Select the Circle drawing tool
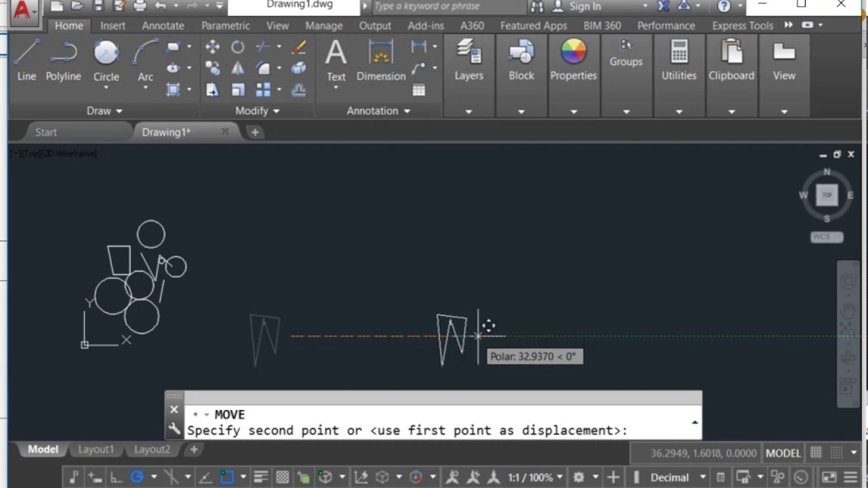The height and width of the screenshot is (488, 868). [x=106, y=61]
